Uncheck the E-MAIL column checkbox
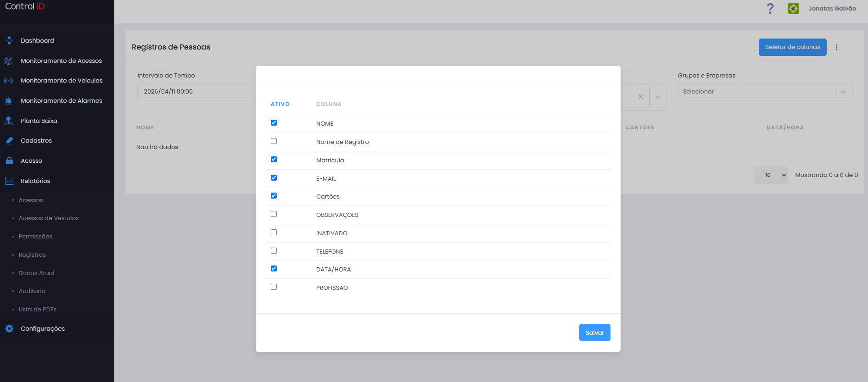 coord(274,177)
